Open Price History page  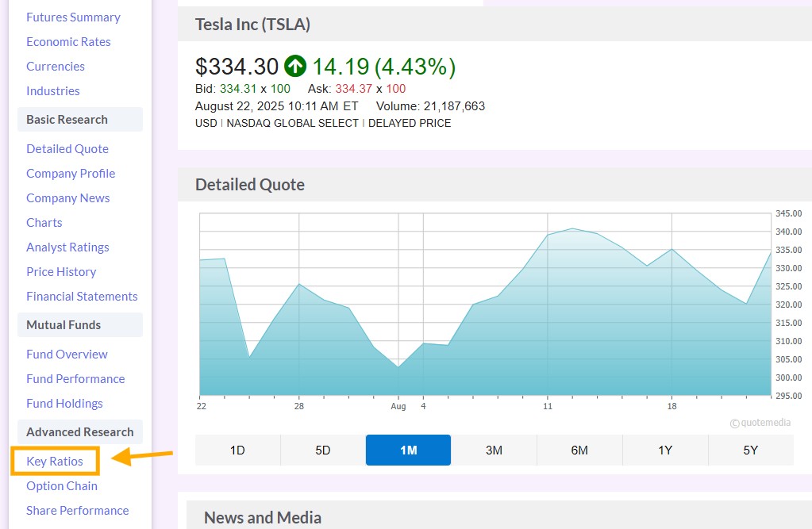click(61, 272)
